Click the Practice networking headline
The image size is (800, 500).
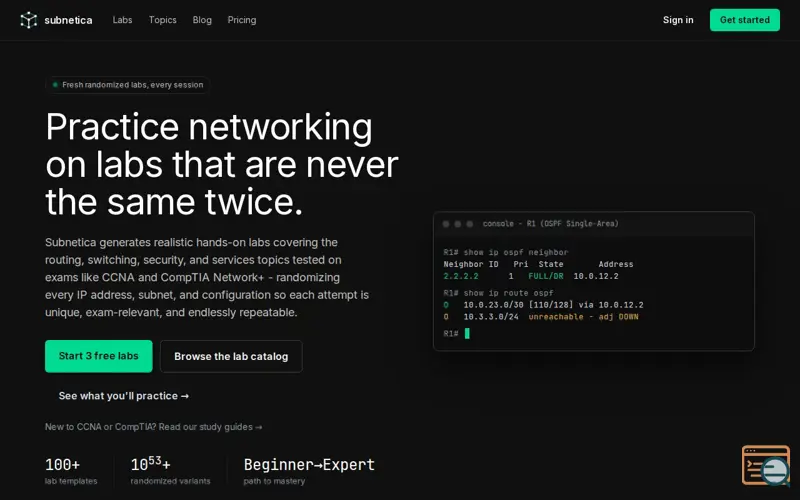(221, 164)
